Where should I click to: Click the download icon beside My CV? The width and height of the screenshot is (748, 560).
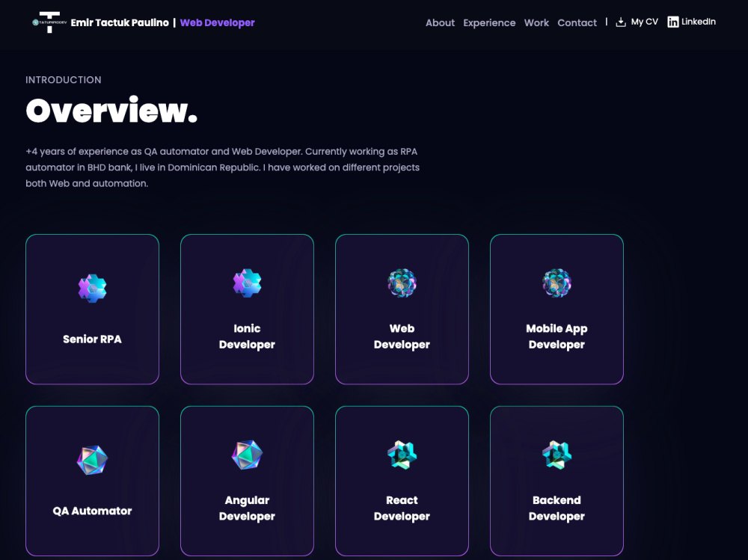(x=621, y=22)
